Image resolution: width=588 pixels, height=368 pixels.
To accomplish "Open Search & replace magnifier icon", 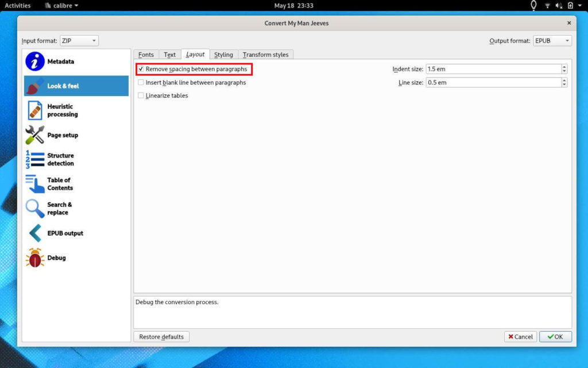I will point(35,209).
